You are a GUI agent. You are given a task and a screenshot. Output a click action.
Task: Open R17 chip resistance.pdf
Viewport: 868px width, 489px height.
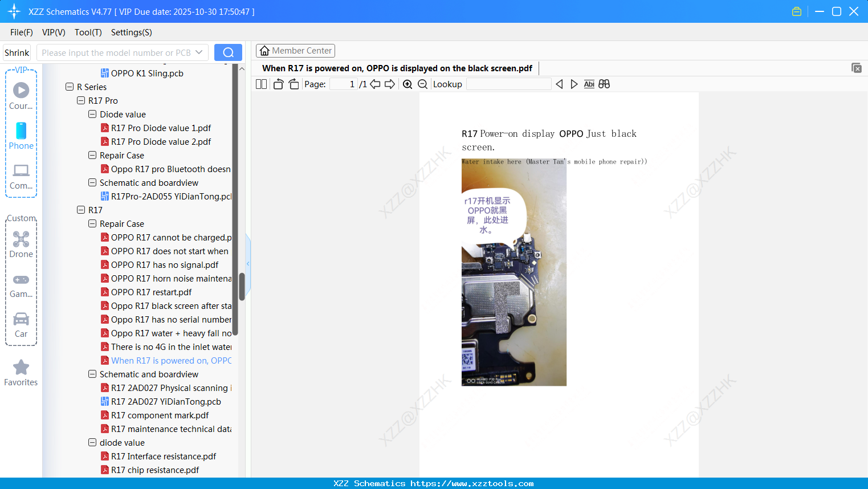[150, 470]
